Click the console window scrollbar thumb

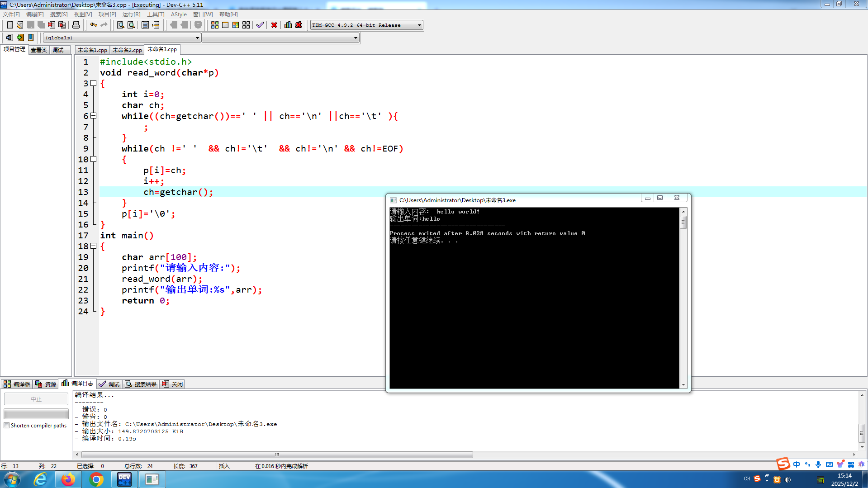683,222
